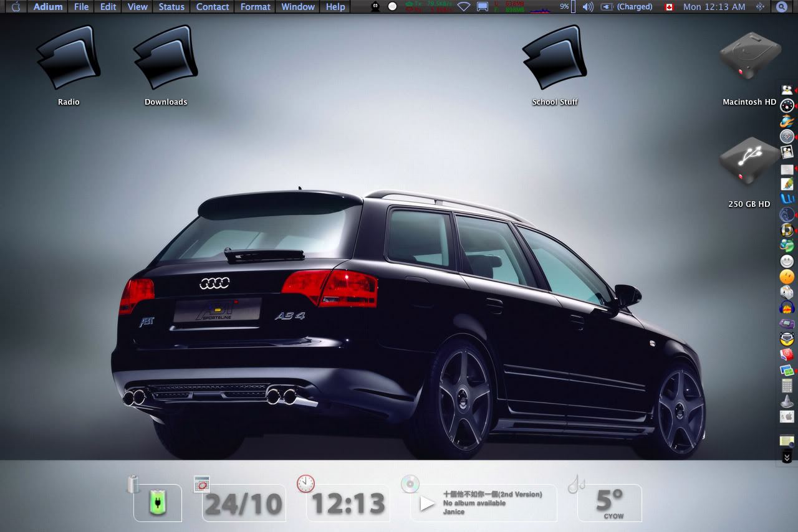Open Spotlight search magnifier icon

pyautogui.click(x=782, y=7)
